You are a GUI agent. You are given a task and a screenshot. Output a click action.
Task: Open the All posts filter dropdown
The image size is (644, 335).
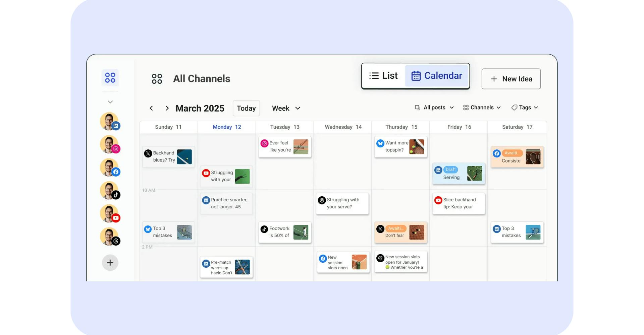434,108
